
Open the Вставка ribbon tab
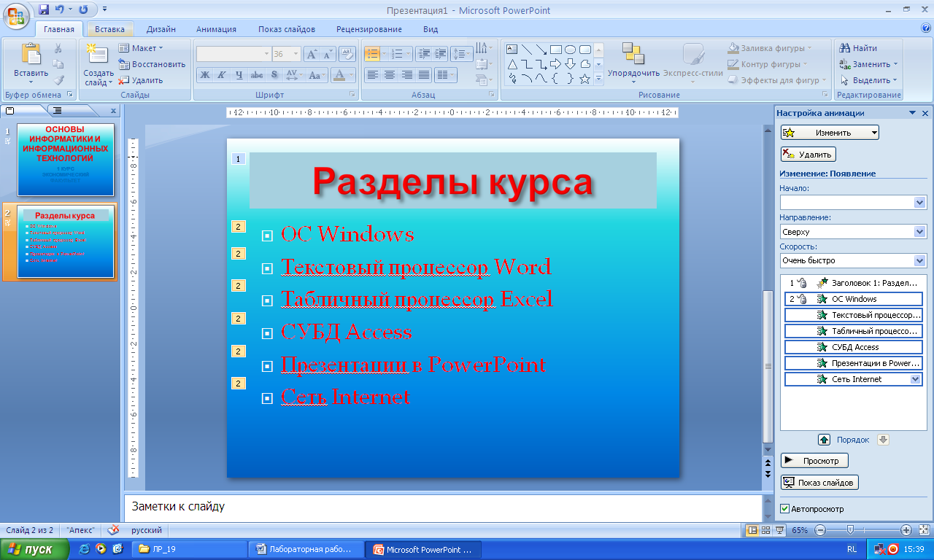coord(109,29)
